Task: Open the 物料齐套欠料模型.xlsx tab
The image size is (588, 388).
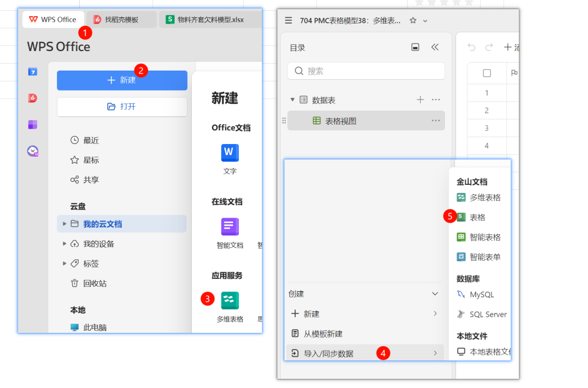Action: tap(210, 20)
